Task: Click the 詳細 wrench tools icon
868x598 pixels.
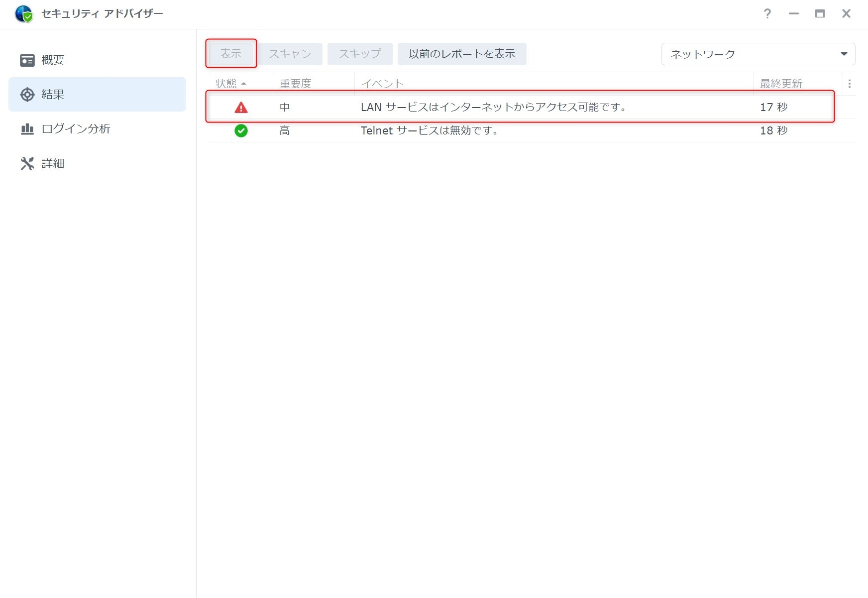Action: click(x=27, y=163)
